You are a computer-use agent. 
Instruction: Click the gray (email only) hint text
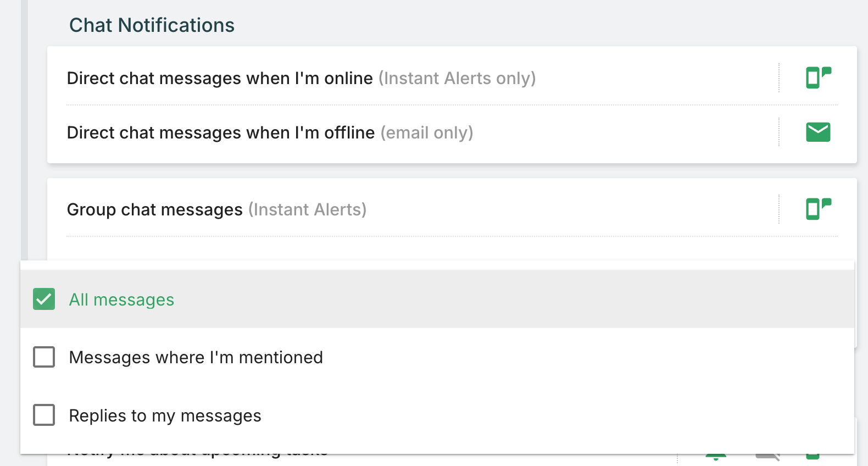click(427, 132)
